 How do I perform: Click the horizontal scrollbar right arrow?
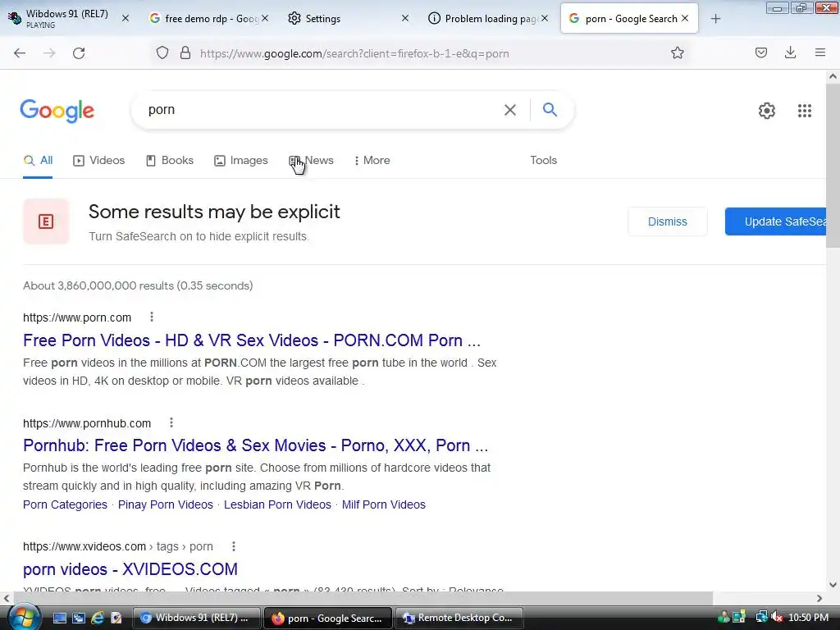tap(819, 598)
